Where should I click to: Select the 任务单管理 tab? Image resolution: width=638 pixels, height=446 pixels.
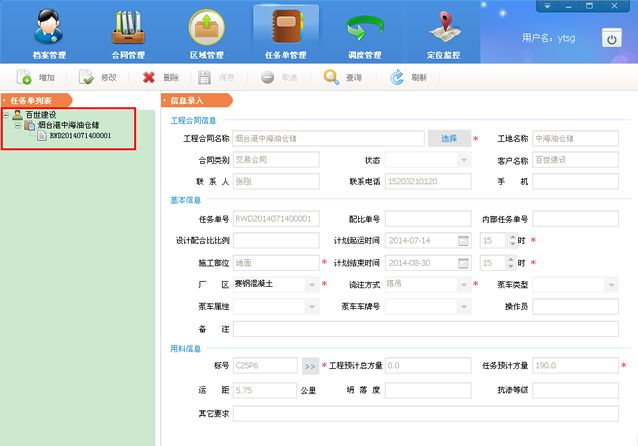[285, 33]
